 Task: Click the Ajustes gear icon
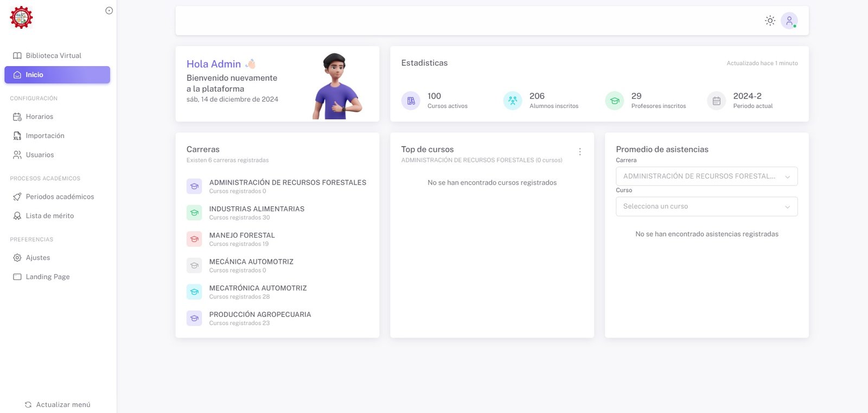(x=17, y=258)
